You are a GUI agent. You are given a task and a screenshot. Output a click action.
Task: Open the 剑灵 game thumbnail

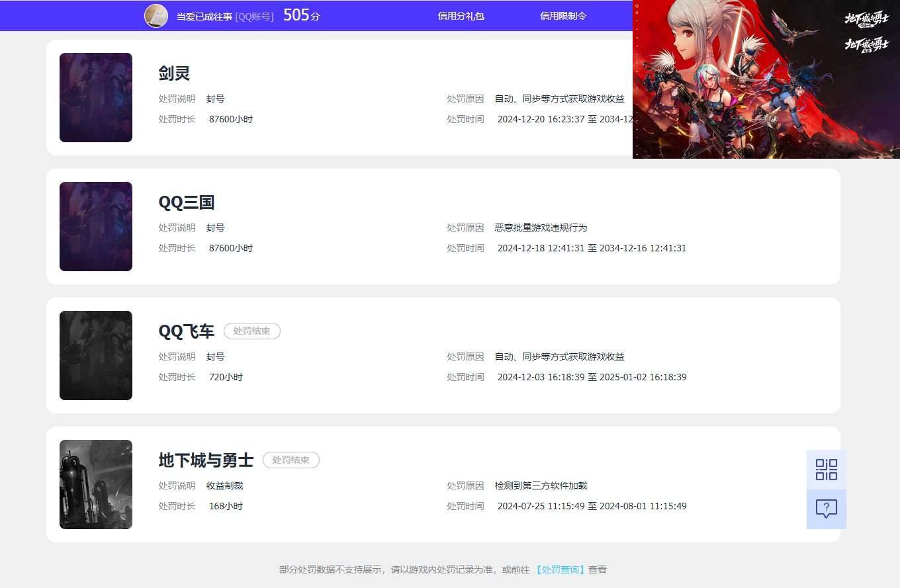click(96, 97)
